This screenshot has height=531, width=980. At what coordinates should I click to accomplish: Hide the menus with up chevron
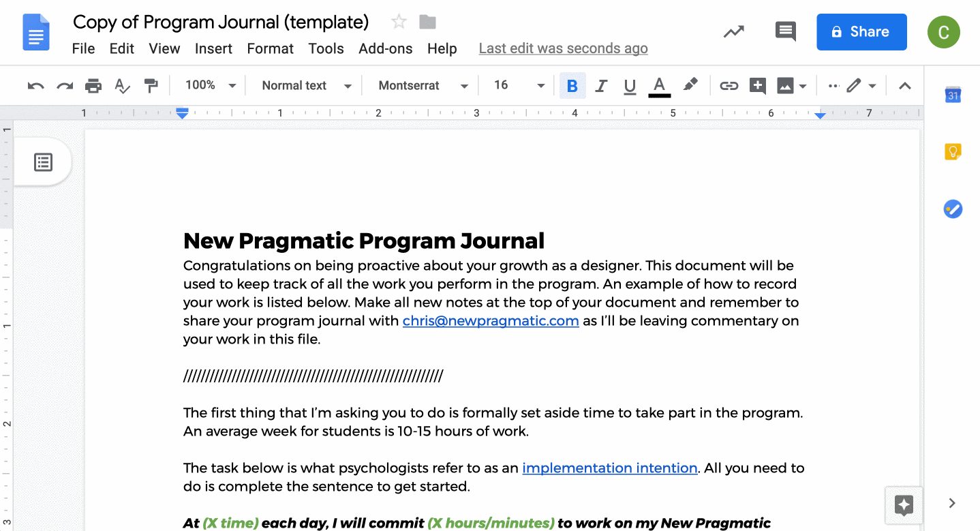(904, 86)
